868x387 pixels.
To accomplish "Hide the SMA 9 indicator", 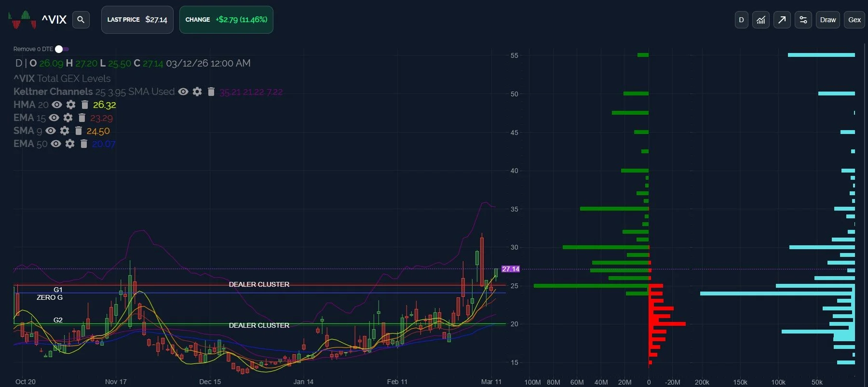I will point(51,131).
